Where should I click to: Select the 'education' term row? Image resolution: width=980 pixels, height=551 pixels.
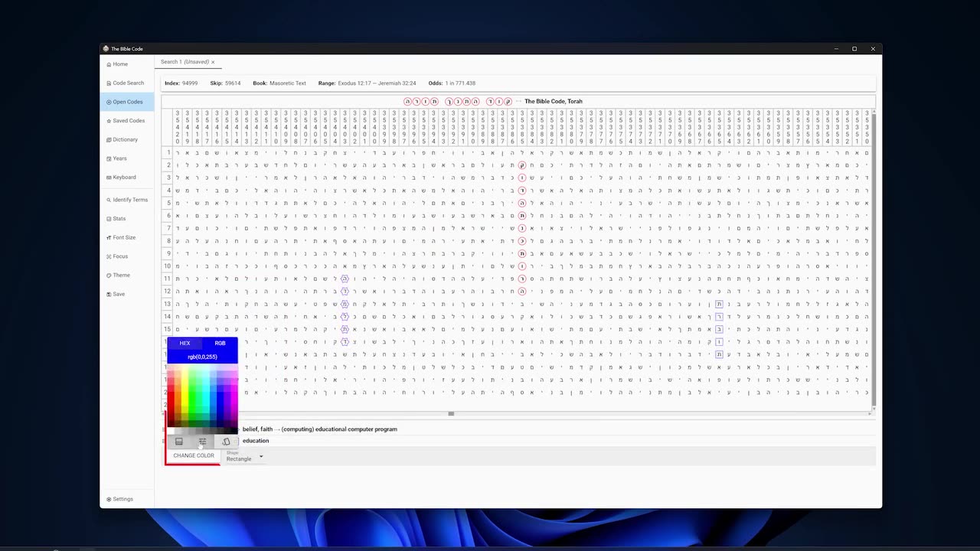519,441
